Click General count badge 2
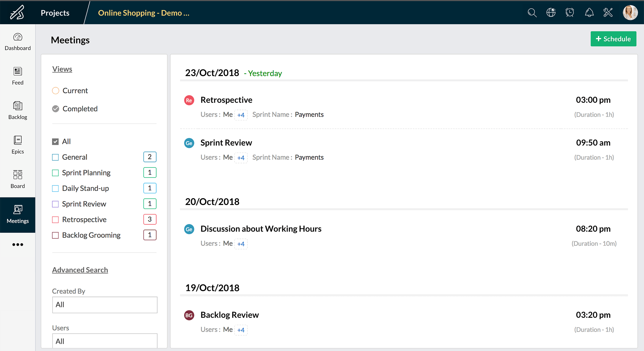644x351 pixels. point(150,157)
